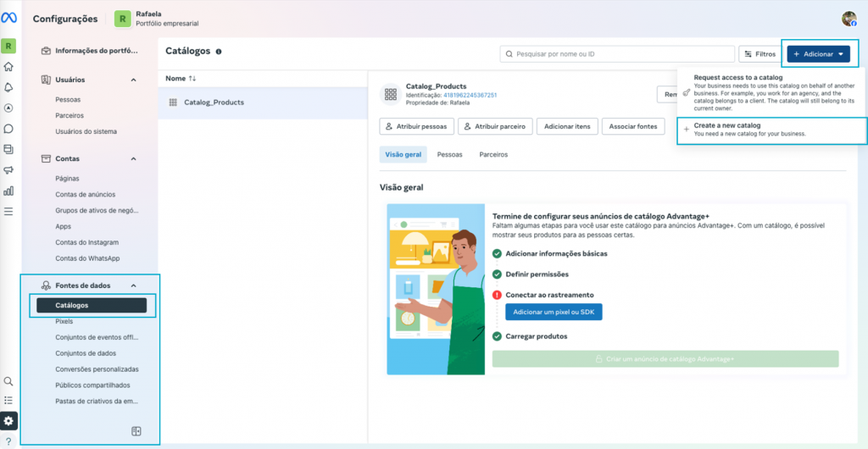
Task: Open the Adicionar dropdown button
Action: [x=818, y=54]
